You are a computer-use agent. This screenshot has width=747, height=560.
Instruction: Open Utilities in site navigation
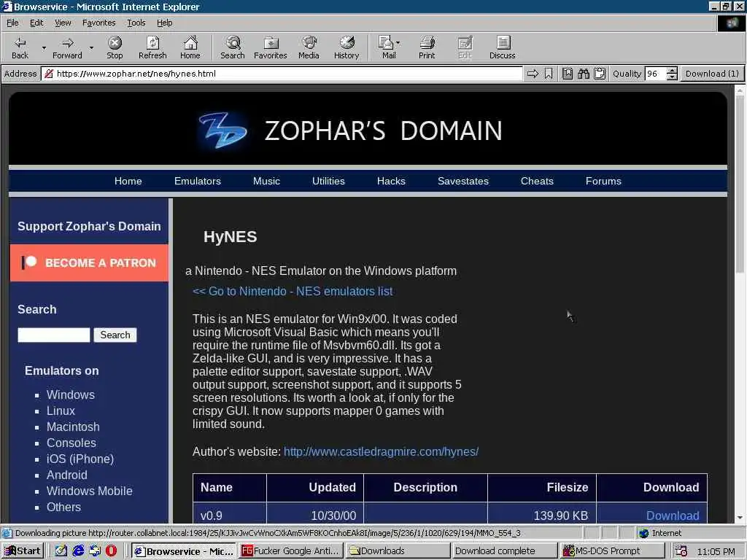(328, 181)
